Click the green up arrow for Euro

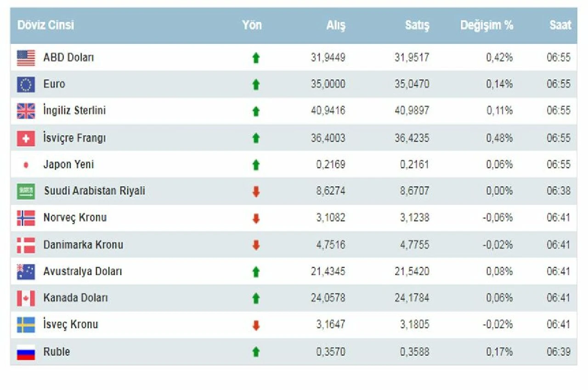pos(256,84)
